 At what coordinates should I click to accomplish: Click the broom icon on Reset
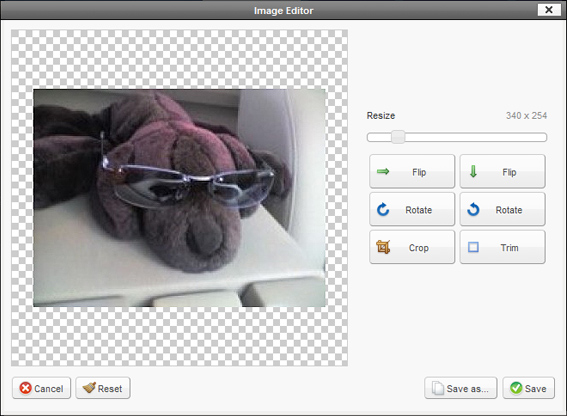pos(89,387)
